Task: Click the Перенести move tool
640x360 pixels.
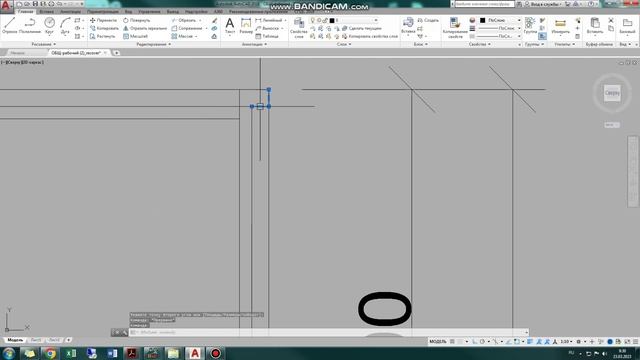Action: click(x=104, y=20)
